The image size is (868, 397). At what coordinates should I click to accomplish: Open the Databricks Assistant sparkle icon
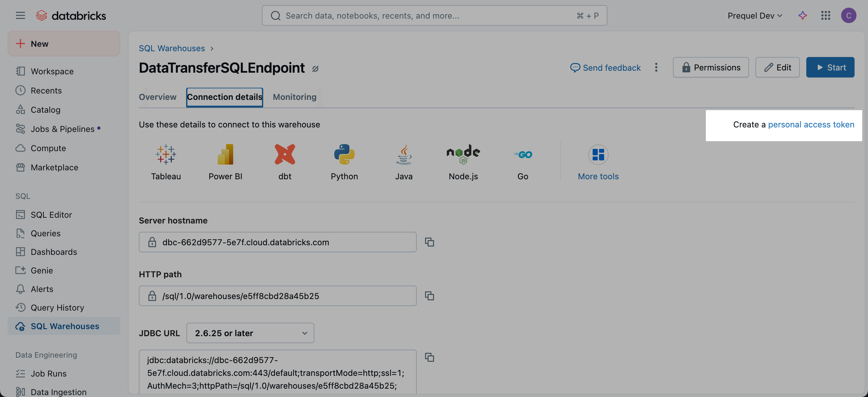tap(803, 15)
